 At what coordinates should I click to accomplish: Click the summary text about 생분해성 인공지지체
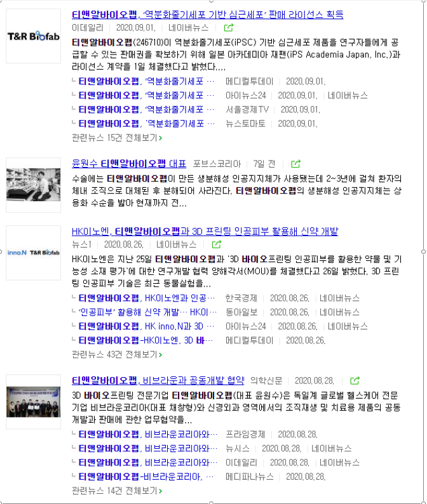coord(236,191)
